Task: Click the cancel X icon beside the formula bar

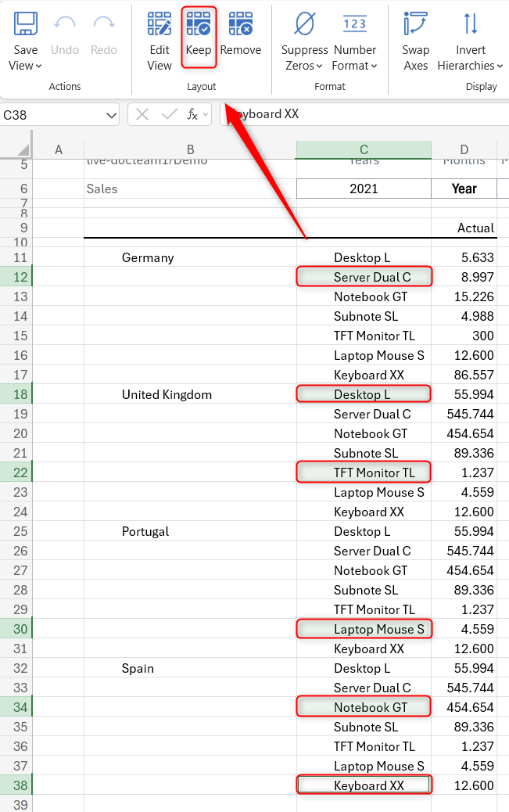Action: coord(143,113)
